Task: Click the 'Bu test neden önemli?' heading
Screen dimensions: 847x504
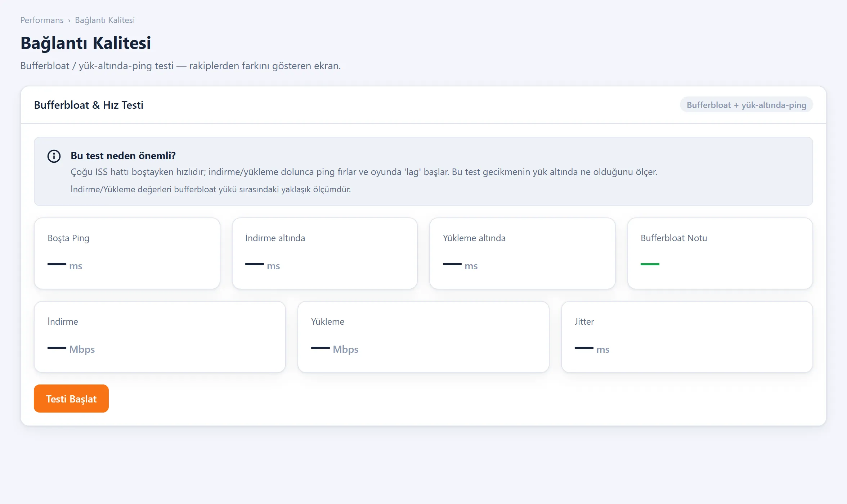Action: click(123, 156)
